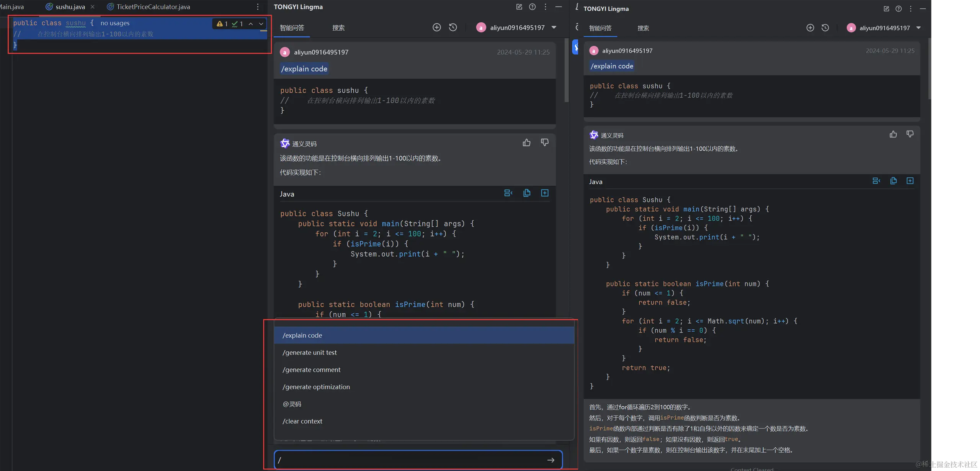The image size is (980, 471).
Task: Jump to previous highlighted problem arrow
Action: (251, 24)
